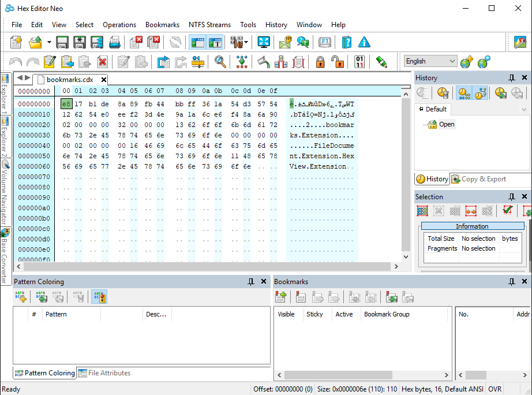Open the File menu
Viewport: 532px width, 395px height.
click(17, 25)
